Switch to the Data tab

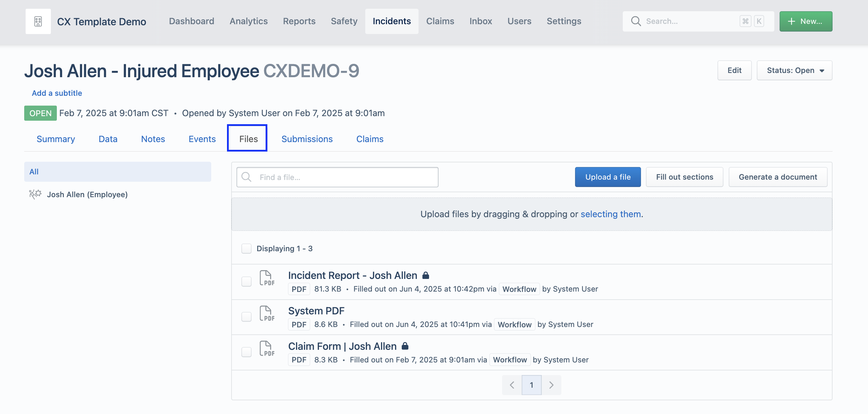[x=108, y=139]
